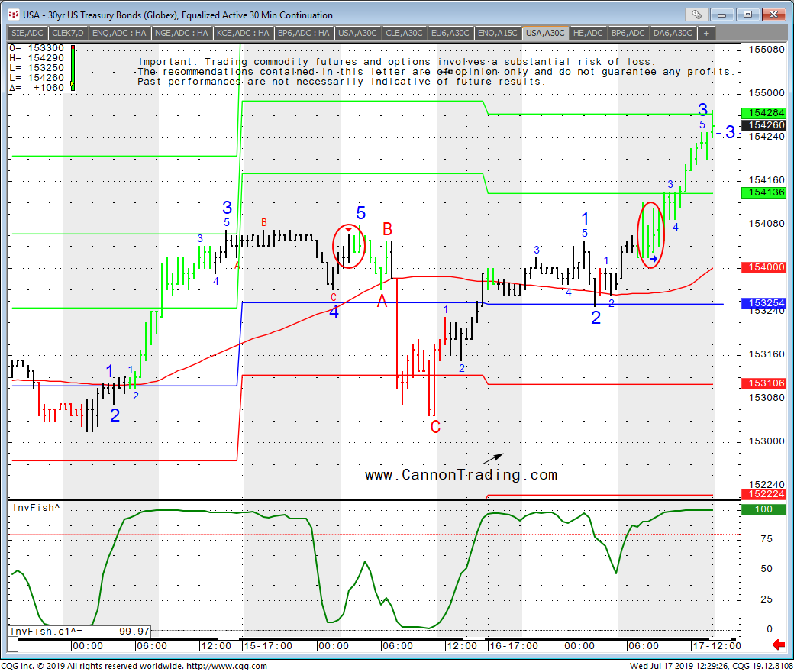Switch to the CLEK7,D tab

[68, 33]
